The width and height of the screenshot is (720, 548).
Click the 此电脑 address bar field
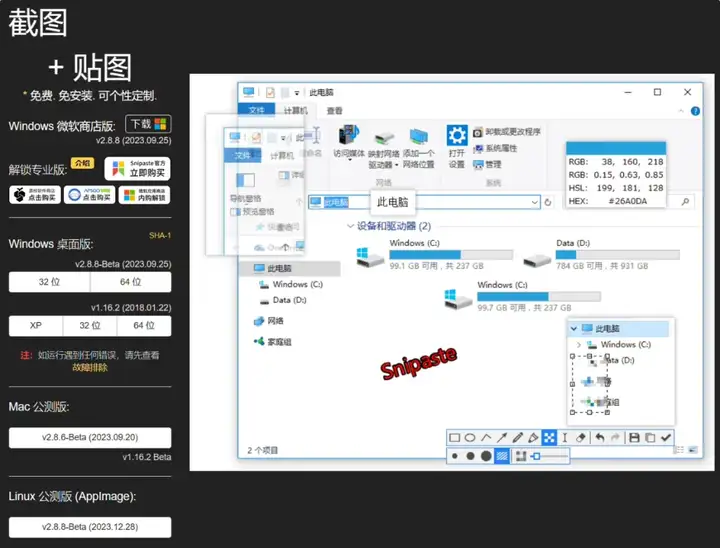pos(423,202)
